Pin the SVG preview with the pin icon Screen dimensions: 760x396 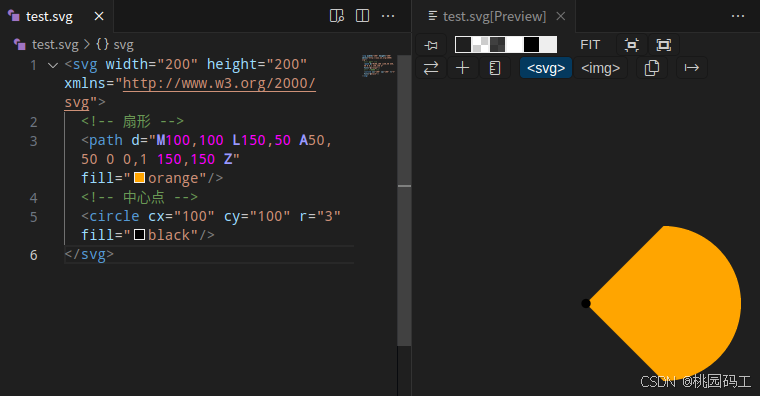pyautogui.click(x=431, y=45)
